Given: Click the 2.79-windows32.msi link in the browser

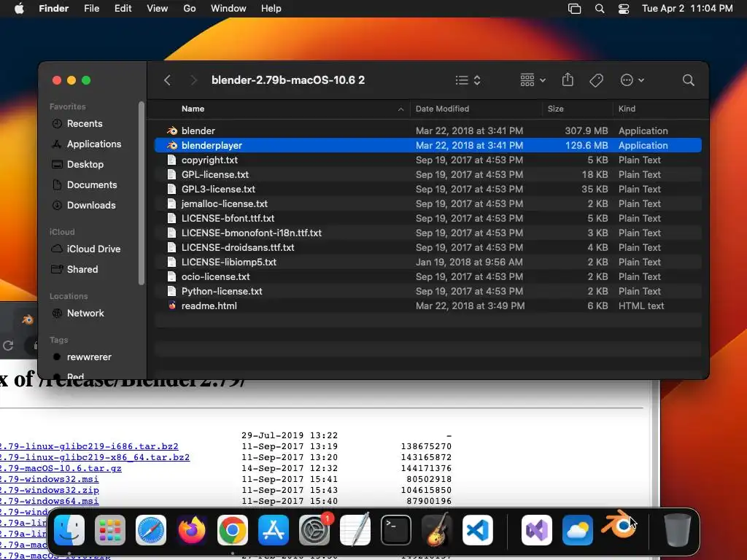Looking at the screenshot, I should pyautogui.click(x=49, y=479).
